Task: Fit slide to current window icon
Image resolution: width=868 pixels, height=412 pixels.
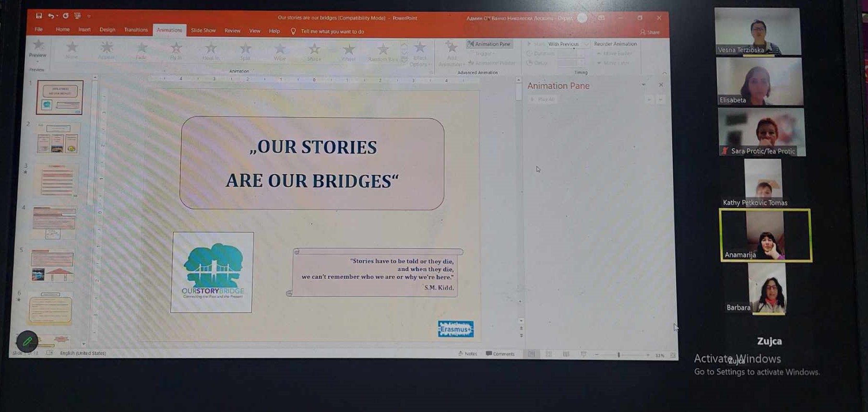Action: point(673,355)
